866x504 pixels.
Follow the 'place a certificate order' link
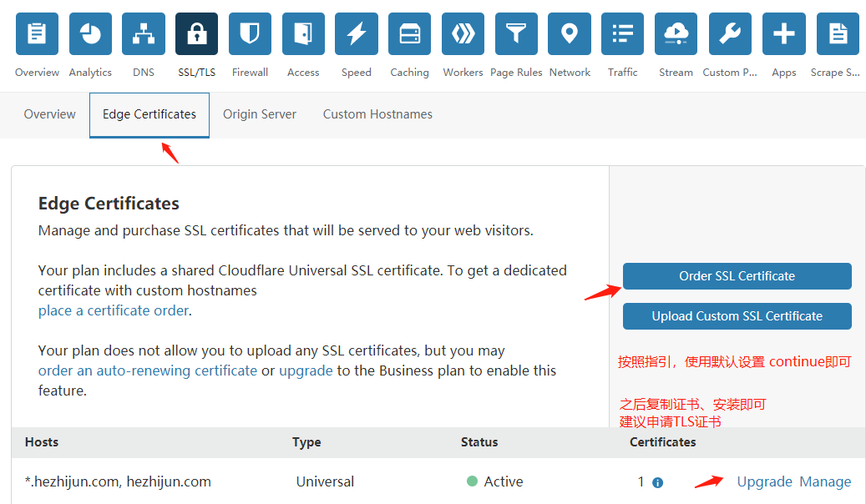[x=114, y=310]
